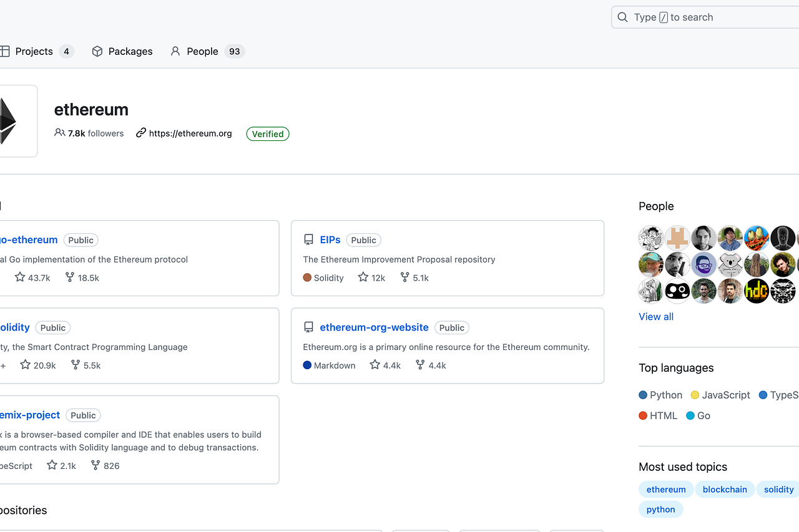799x532 pixels.
Task: Filter by Python top language
Action: coord(660,395)
